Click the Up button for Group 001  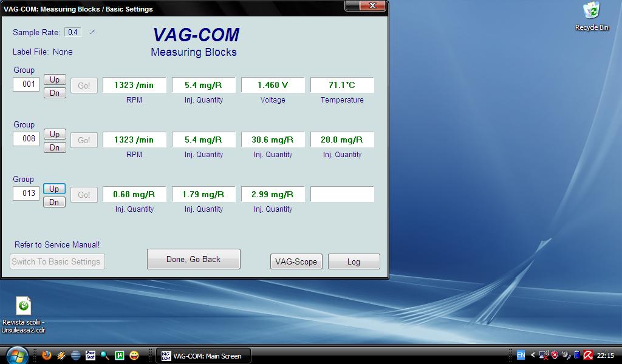(55, 79)
